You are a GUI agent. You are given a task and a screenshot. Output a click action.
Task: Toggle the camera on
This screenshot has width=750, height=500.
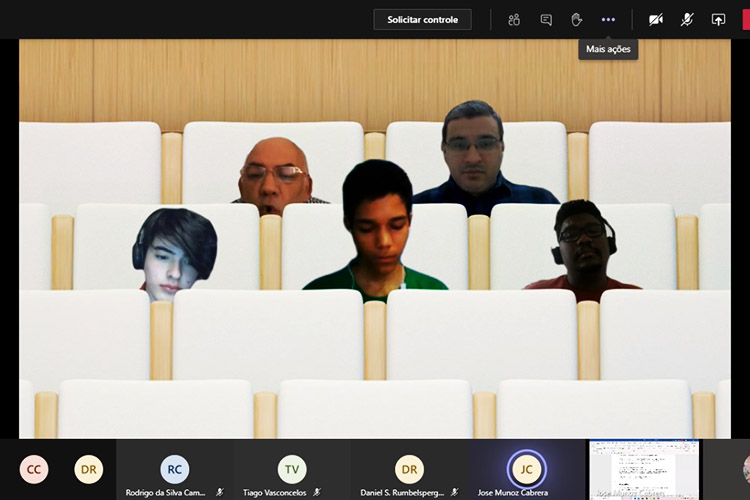pyautogui.click(x=656, y=20)
